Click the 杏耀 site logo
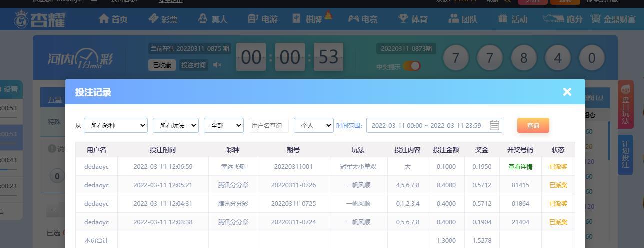644x248 pixels. pos(40,19)
